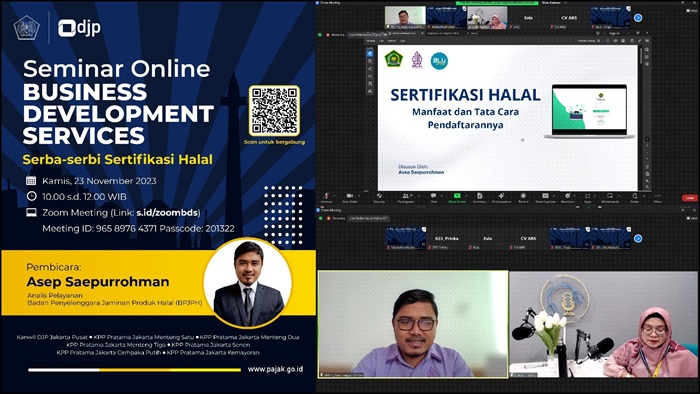Screen dimensions: 700x394
Task: Open the AI Companion sparkle icon
Action: pyautogui.click(x=501, y=195)
